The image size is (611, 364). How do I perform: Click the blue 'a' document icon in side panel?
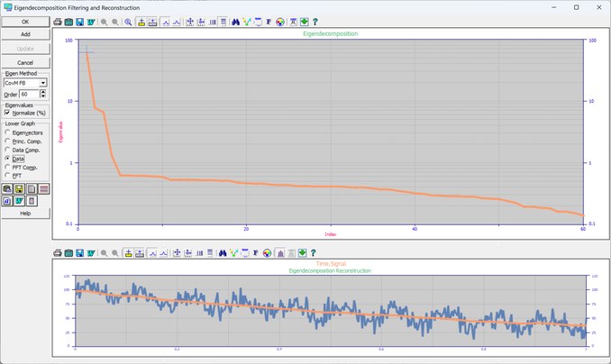[7, 201]
